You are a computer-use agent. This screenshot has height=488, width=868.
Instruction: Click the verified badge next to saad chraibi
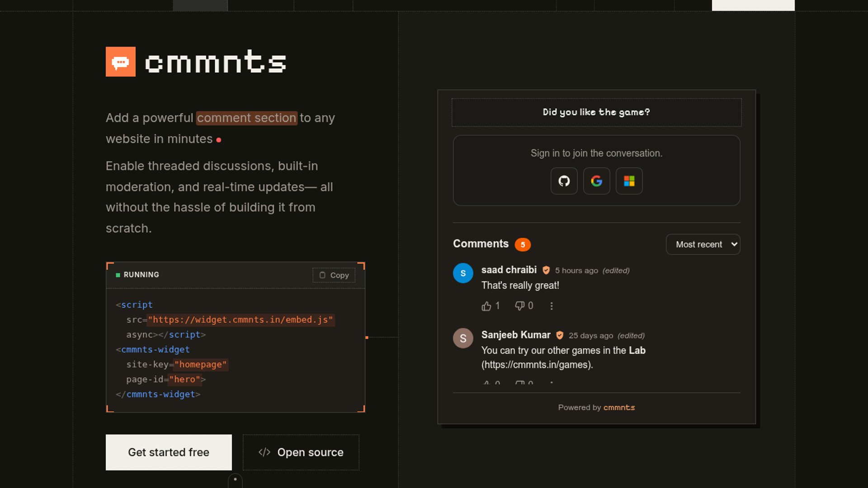click(546, 270)
